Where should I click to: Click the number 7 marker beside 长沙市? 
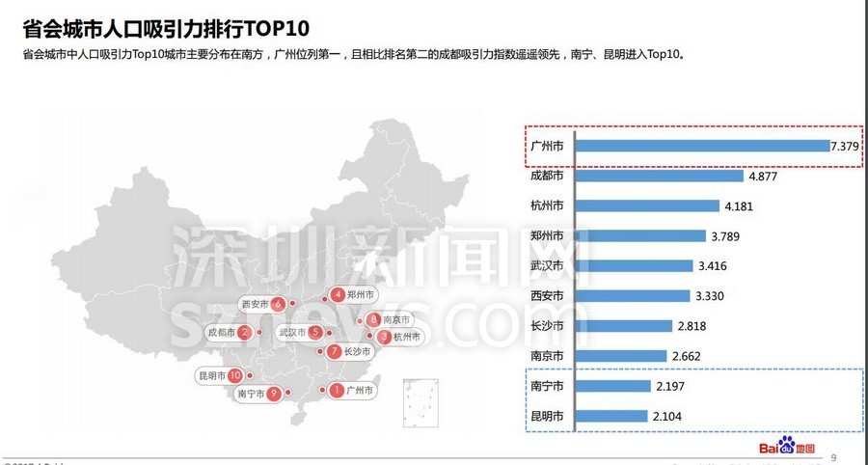pyautogui.click(x=334, y=352)
